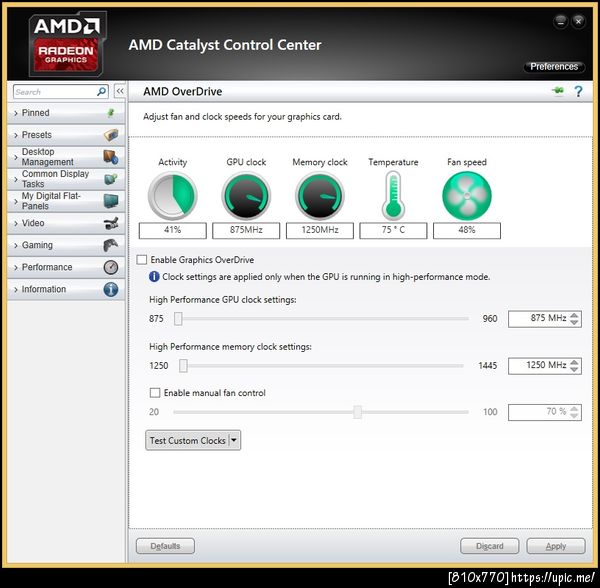
Task: Click the Common Display Tasks icon
Action: pyautogui.click(x=111, y=179)
